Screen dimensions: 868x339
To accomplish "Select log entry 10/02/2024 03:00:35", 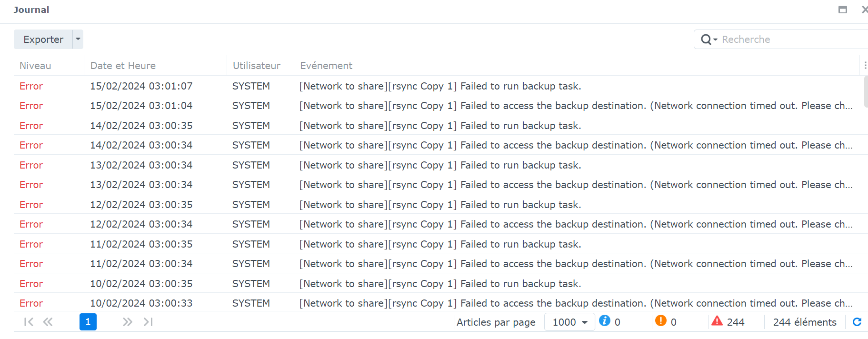I will point(439,284).
